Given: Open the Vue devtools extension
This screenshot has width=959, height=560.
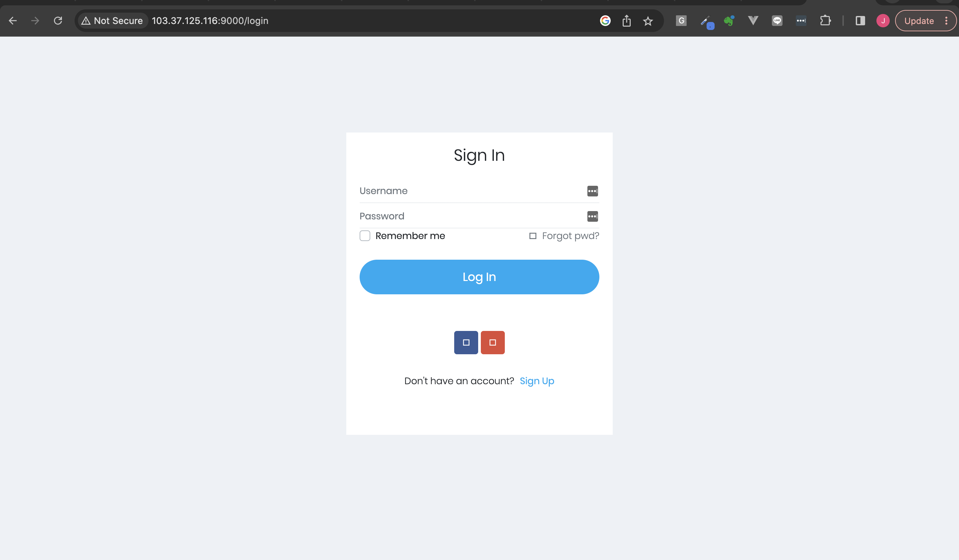Looking at the screenshot, I should click(x=753, y=21).
